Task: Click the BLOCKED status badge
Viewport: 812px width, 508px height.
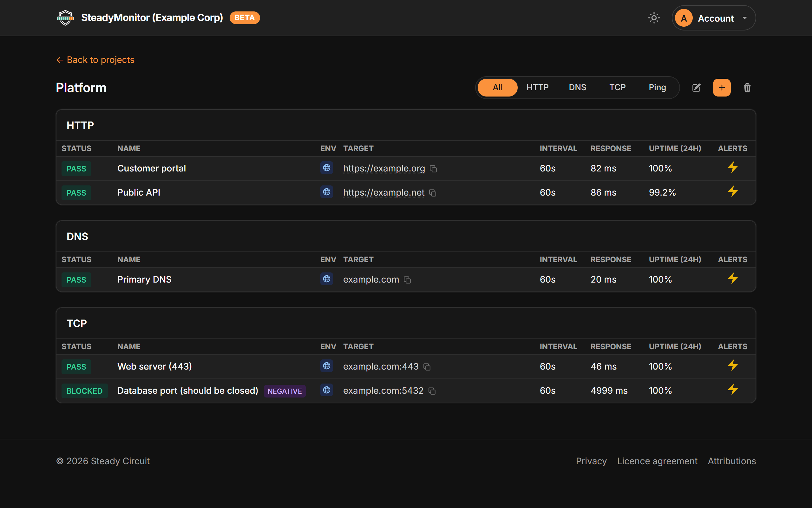Action: (x=84, y=391)
